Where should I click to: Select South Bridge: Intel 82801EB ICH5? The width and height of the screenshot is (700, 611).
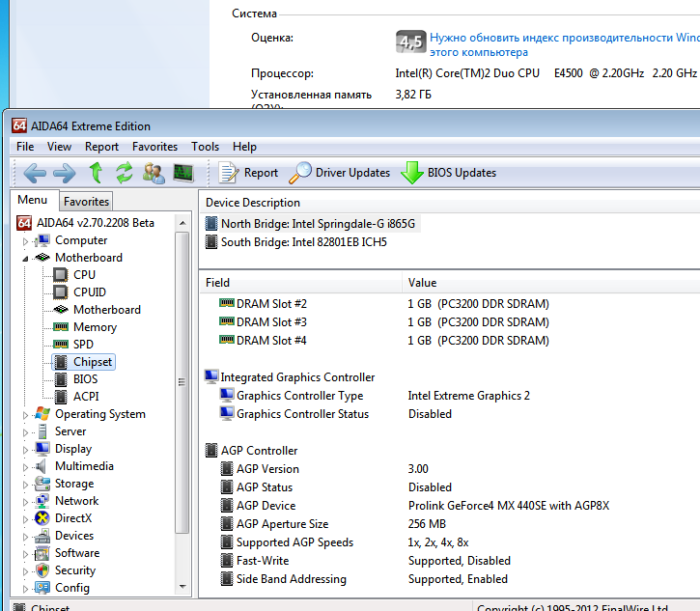303,242
